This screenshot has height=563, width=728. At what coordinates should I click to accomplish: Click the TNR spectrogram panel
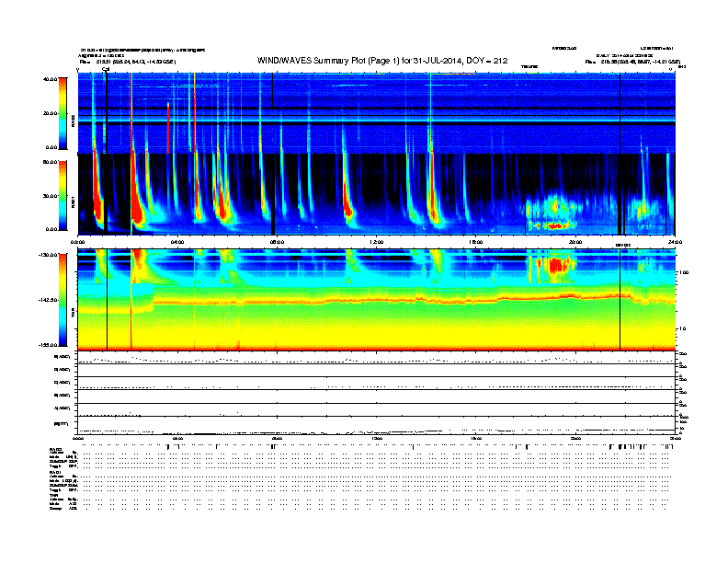click(x=376, y=300)
